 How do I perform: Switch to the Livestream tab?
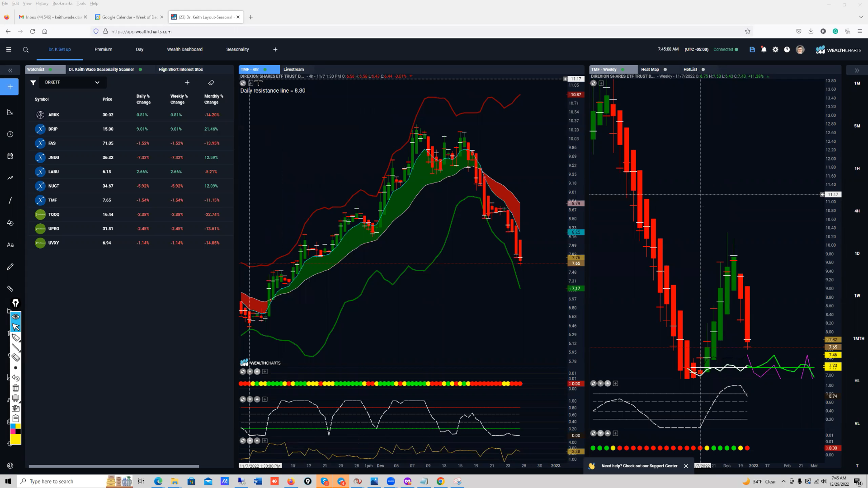tap(294, 70)
